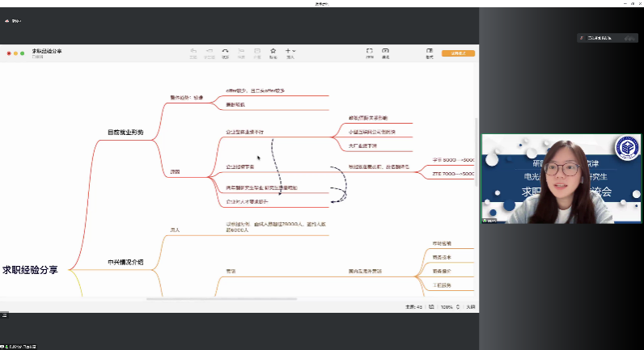The image size is (644, 350).
Task: Select the Relationship (联系) tool
Action: [226, 52]
